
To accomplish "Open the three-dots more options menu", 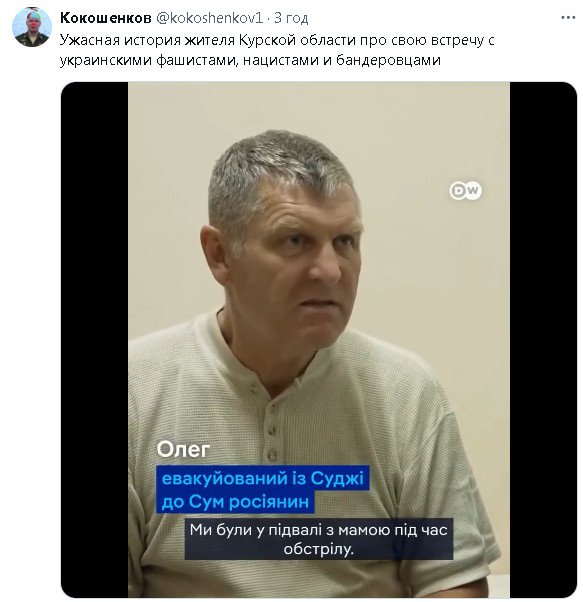I will [568, 18].
